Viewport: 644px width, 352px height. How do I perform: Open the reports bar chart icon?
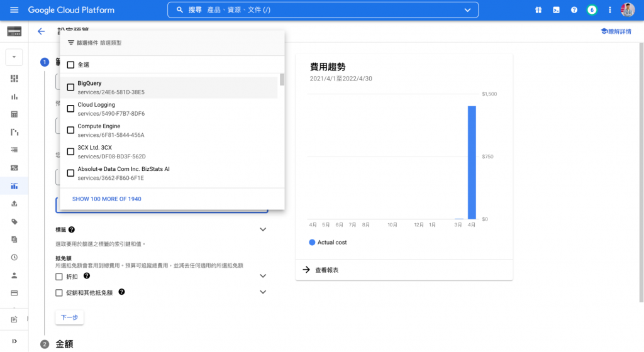point(14,96)
